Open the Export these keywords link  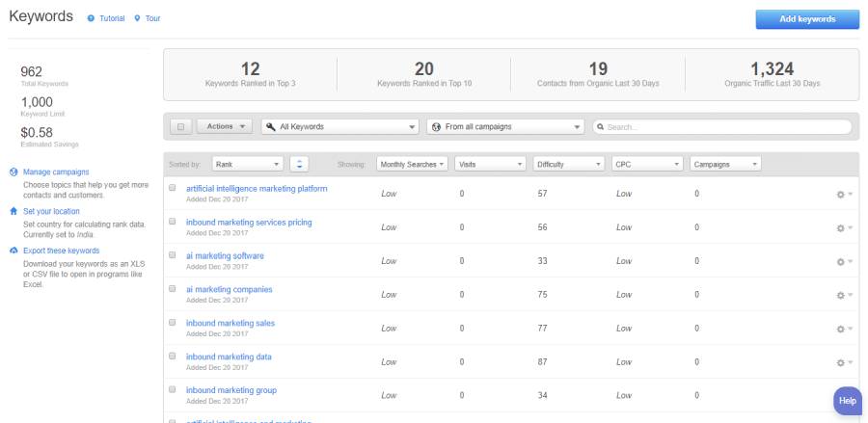pos(62,251)
